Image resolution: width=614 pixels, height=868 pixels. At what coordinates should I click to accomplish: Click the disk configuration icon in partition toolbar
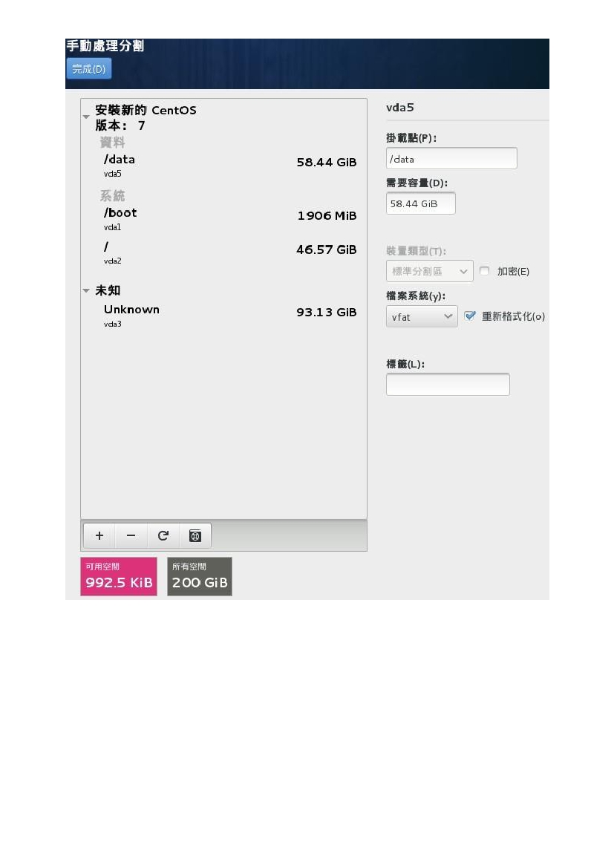195,535
